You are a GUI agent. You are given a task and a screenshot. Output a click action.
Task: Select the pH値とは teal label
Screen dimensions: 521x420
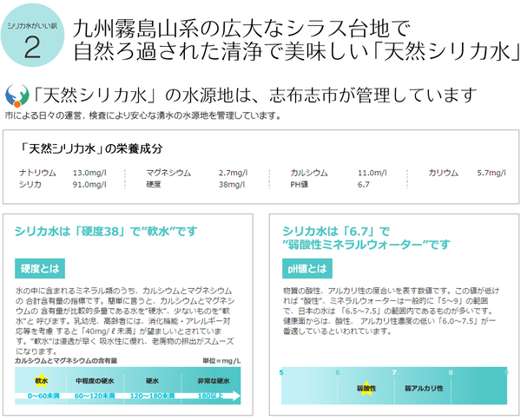[x=305, y=268]
